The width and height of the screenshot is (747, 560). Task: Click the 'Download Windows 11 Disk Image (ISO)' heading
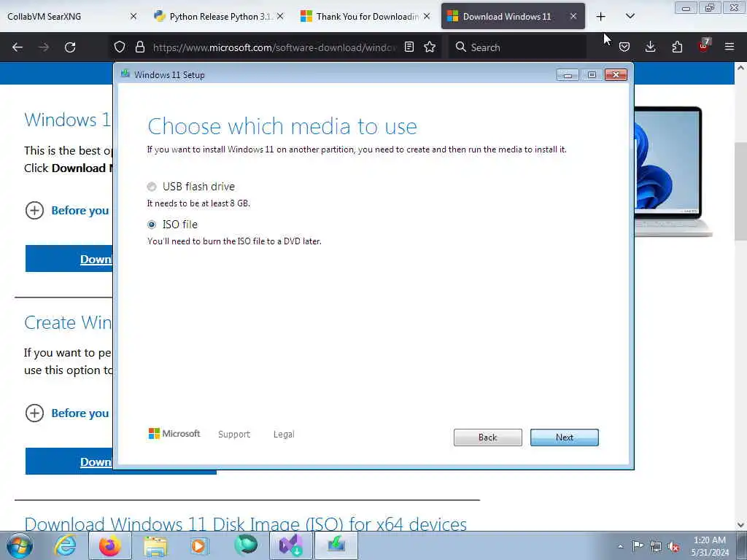(x=245, y=524)
